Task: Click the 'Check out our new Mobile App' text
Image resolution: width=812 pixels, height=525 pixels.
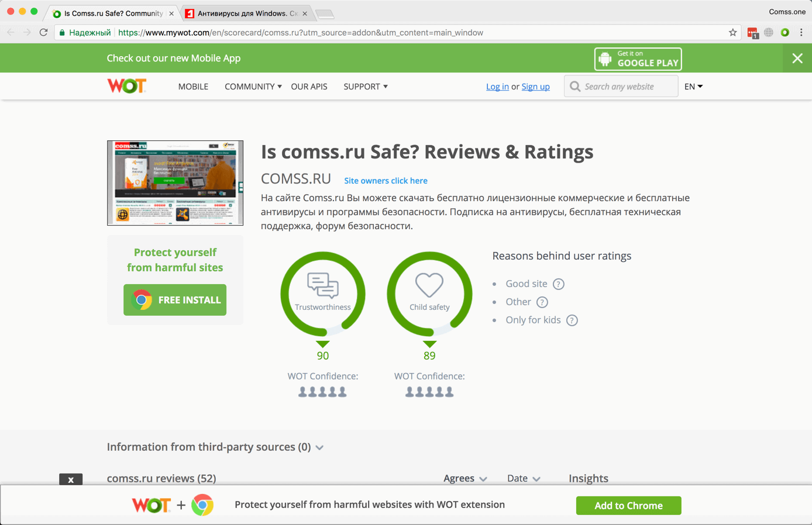Action: point(174,58)
